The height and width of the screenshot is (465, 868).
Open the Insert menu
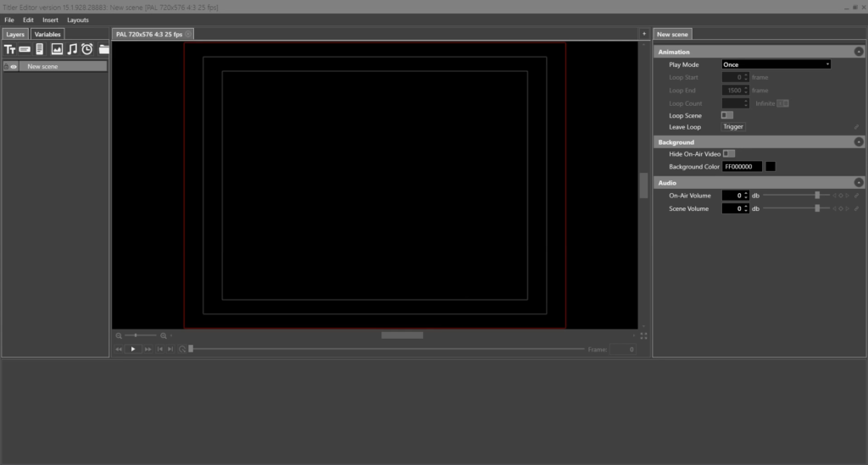tap(50, 19)
